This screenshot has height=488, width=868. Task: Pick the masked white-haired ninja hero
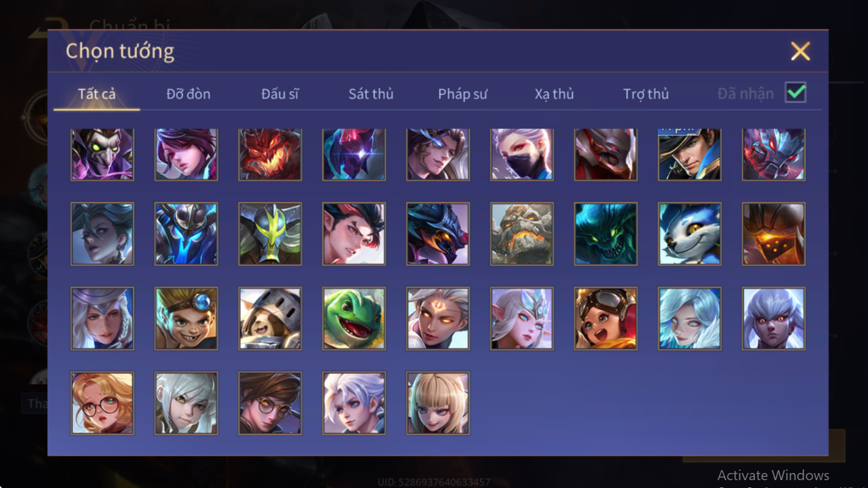tap(522, 154)
